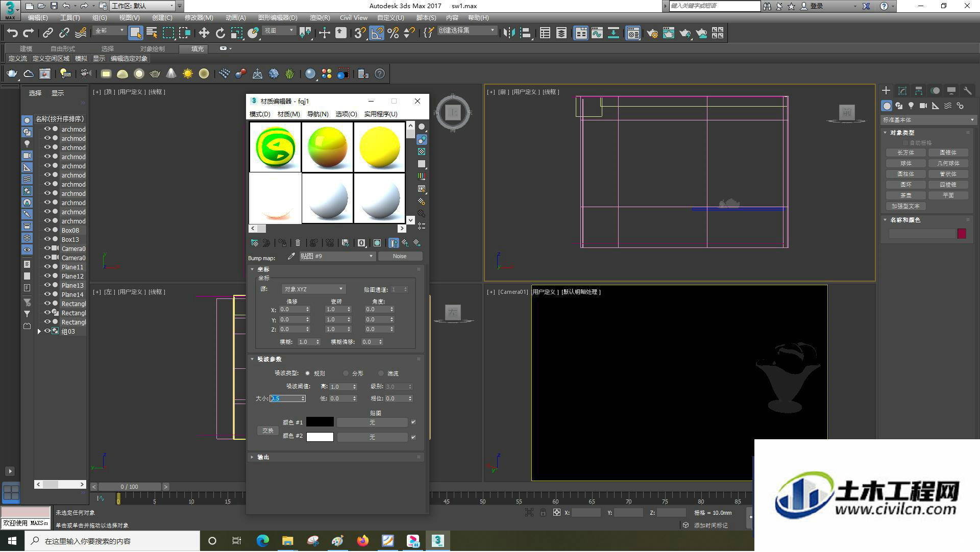
Task: Open Render Setup teapot icon
Action: pyautogui.click(x=652, y=33)
